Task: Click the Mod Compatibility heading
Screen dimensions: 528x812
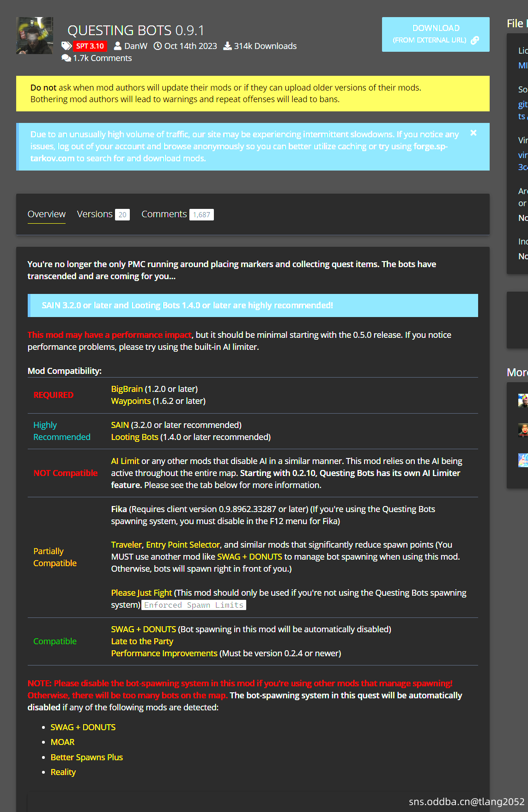Action: point(65,371)
